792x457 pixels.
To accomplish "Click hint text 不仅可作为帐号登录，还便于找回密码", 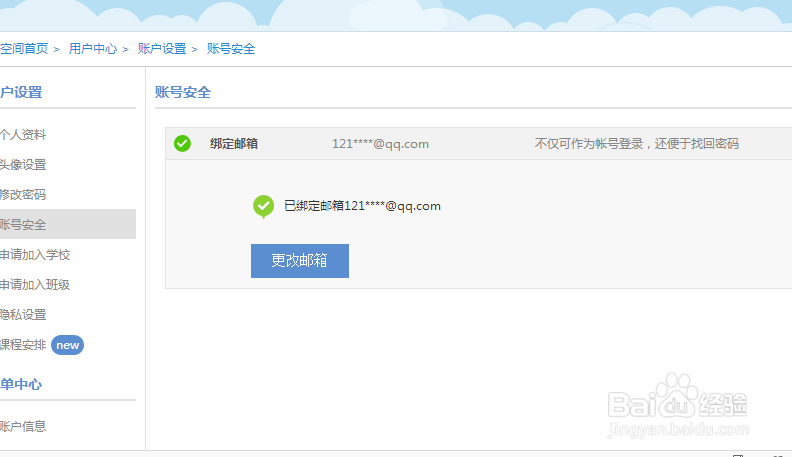I will tap(637, 144).
